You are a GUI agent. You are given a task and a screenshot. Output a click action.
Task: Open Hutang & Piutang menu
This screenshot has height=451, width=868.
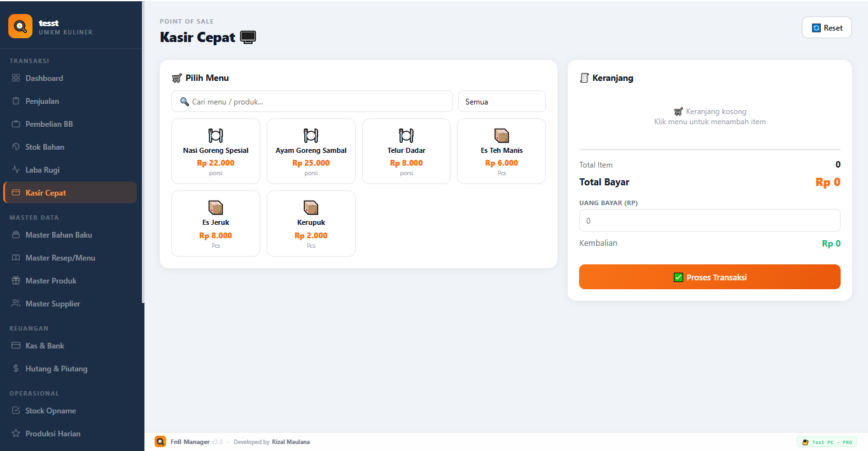(x=70, y=368)
